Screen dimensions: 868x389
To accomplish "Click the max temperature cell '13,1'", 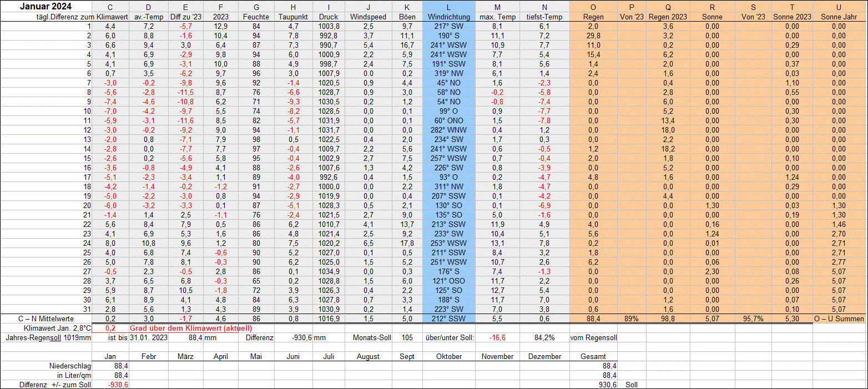I will [497, 243].
